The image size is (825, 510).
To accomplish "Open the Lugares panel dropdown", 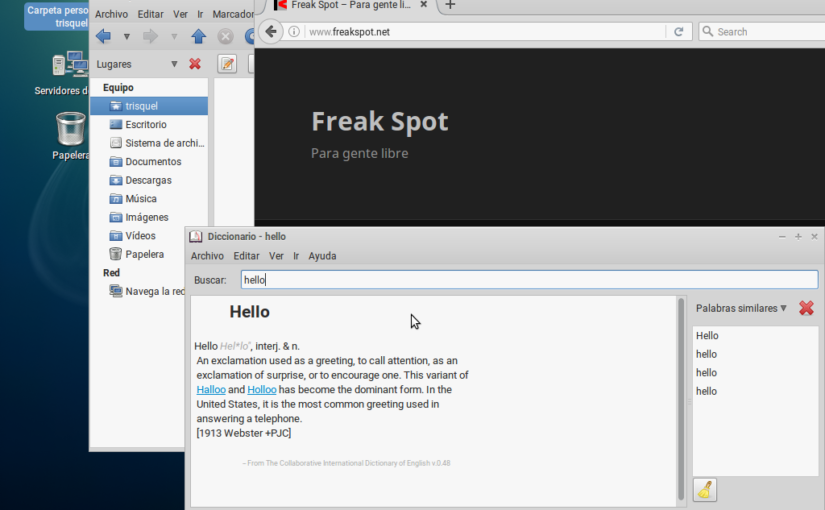I will (x=174, y=64).
